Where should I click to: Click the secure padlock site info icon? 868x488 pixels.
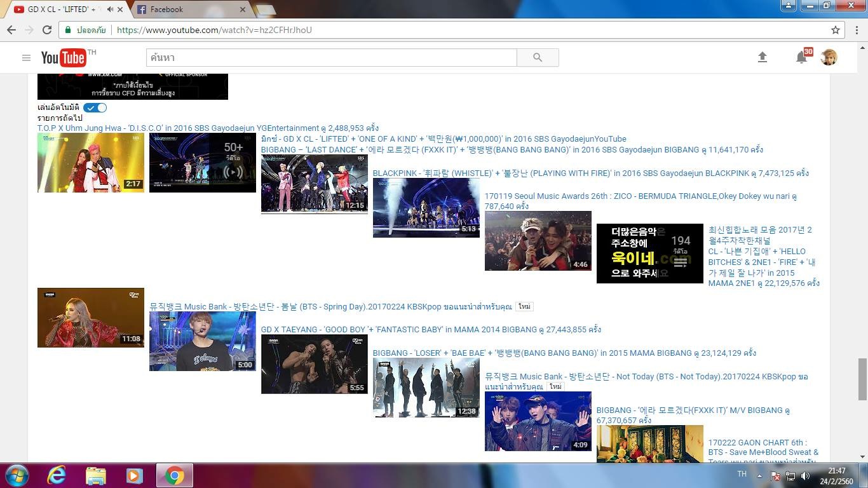(x=69, y=30)
